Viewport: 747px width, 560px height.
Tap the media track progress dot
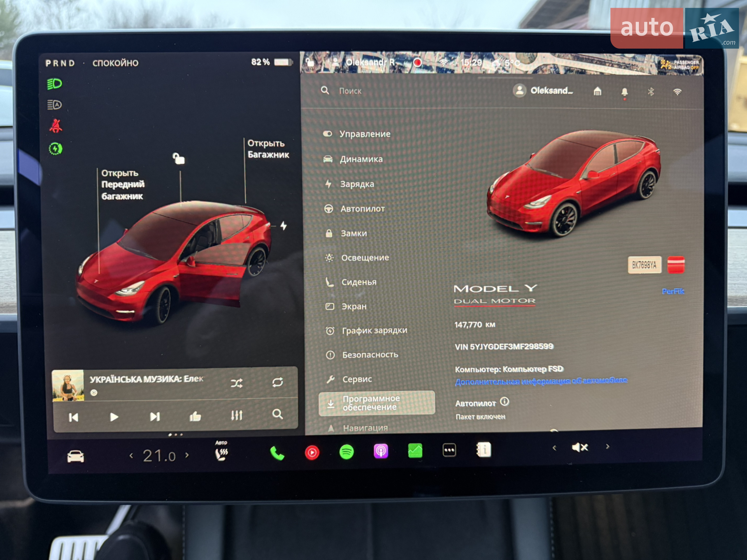click(94, 393)
